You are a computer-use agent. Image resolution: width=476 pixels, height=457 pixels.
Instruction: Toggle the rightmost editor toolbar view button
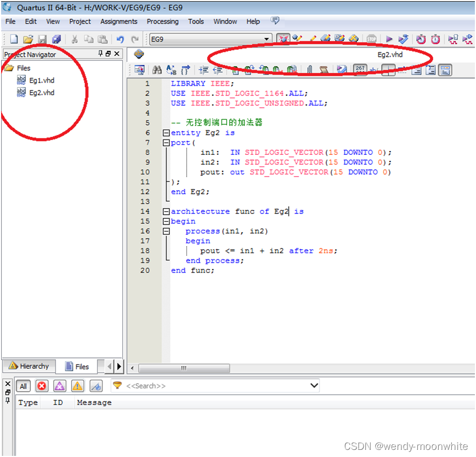click(x=445, y=70)
